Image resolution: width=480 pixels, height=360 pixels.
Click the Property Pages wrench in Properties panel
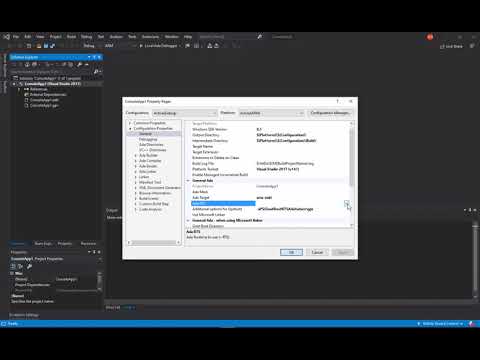click(29, 266)
